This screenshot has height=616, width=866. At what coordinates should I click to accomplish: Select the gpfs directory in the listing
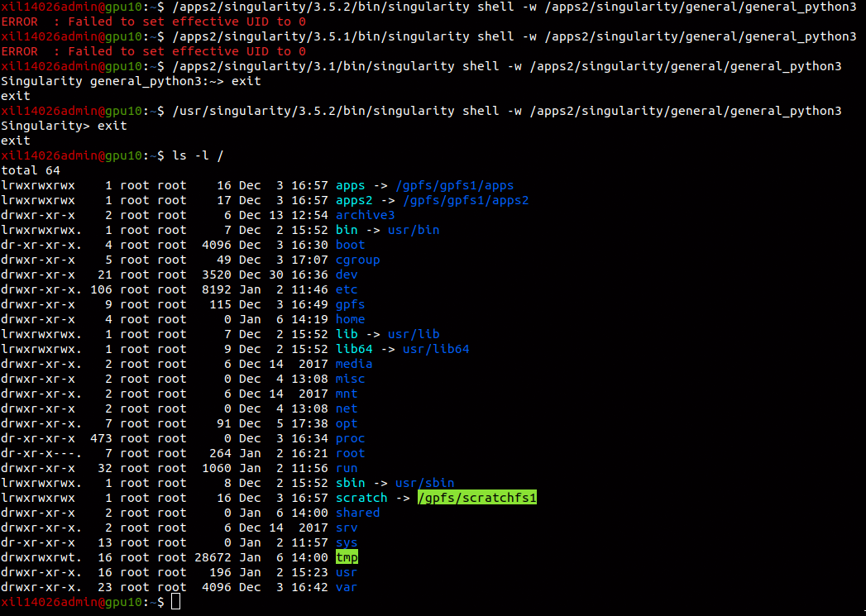(x=349, y=304)
